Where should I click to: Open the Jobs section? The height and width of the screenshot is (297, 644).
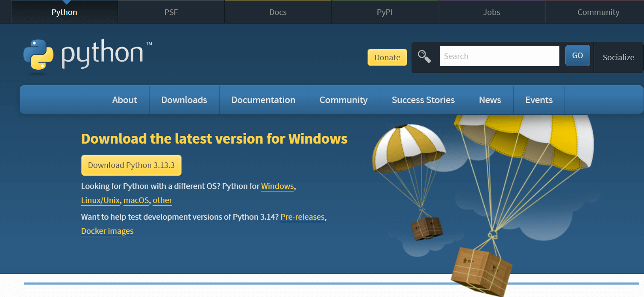point(491,12)
